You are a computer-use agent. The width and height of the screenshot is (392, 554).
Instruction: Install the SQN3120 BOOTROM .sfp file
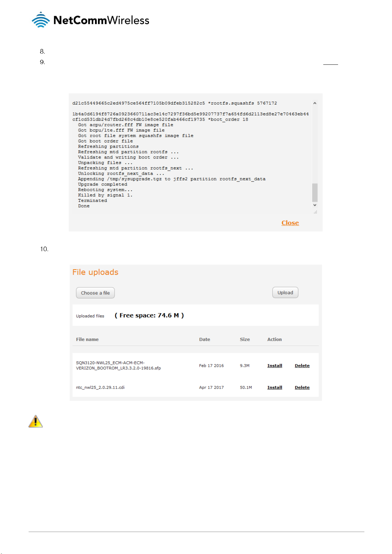(275, 366)
